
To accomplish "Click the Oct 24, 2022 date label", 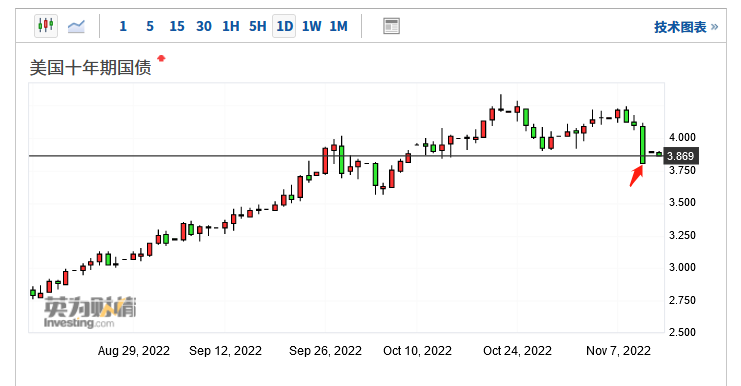I will point(517,351).
